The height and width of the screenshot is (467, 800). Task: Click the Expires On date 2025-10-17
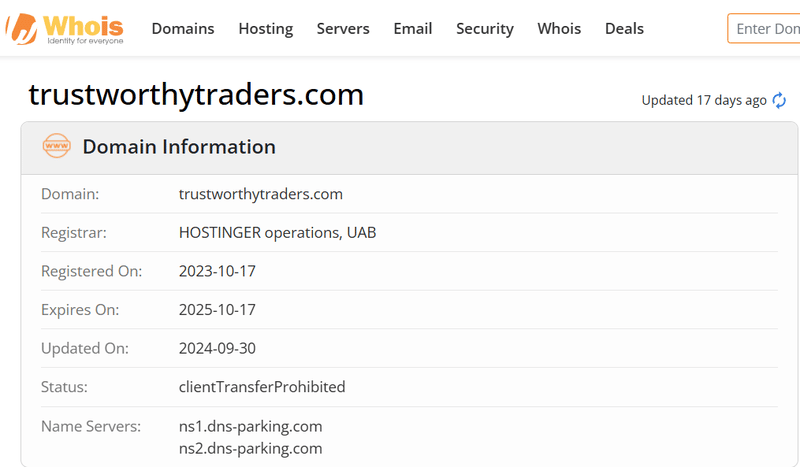coord(217,310)
